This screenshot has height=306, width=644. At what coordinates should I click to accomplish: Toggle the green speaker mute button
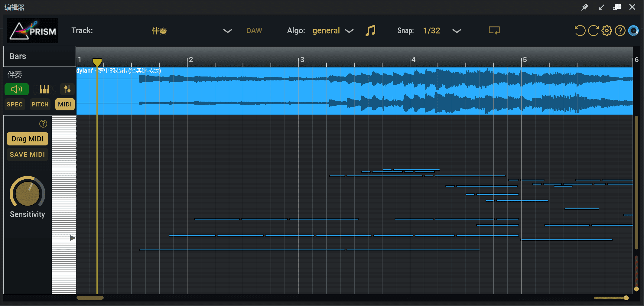point(17,89)
